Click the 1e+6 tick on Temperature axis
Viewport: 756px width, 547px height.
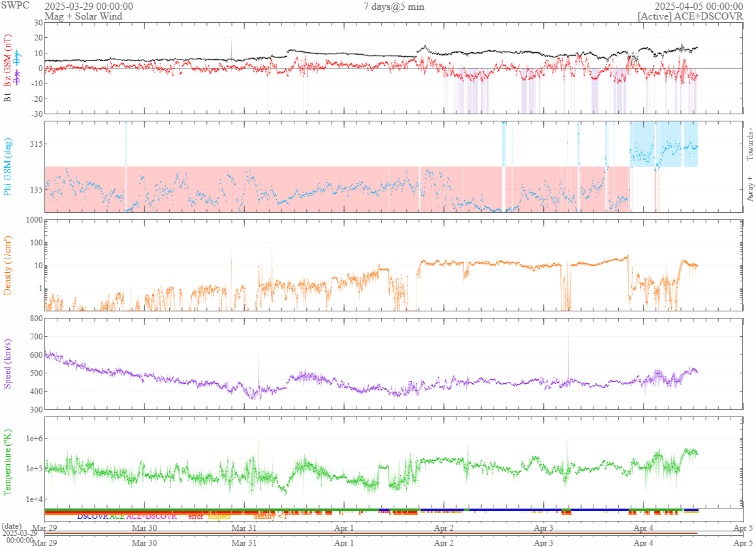pos(33,439)
